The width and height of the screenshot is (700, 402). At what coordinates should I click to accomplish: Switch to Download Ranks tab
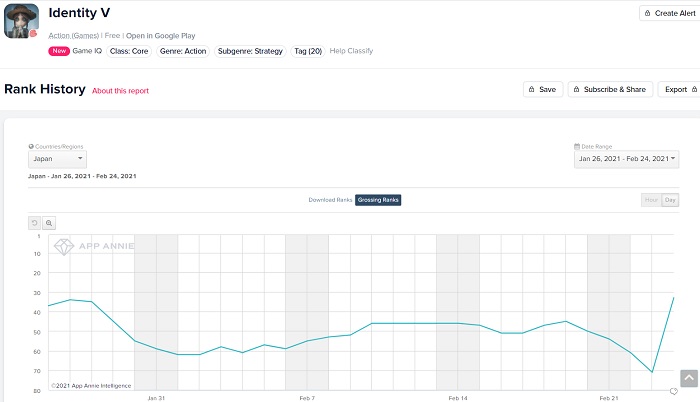coord(330,200)
